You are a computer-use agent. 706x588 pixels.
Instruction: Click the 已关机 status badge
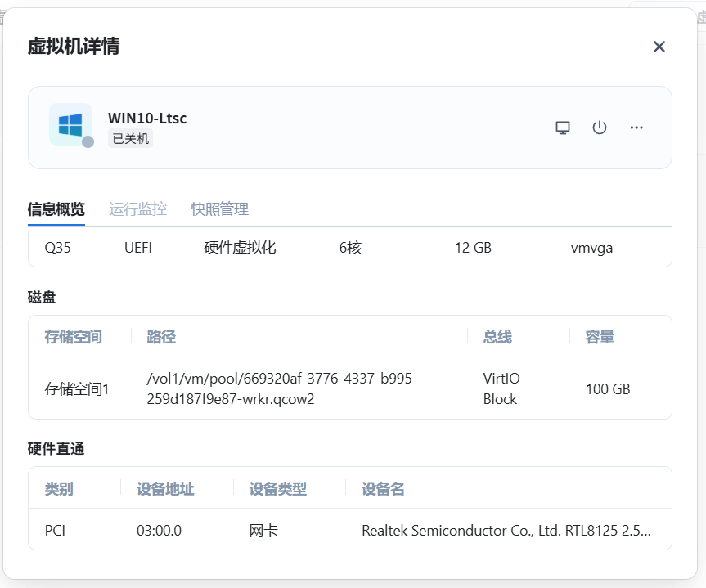pyautogui.click(x=131, y=138)
